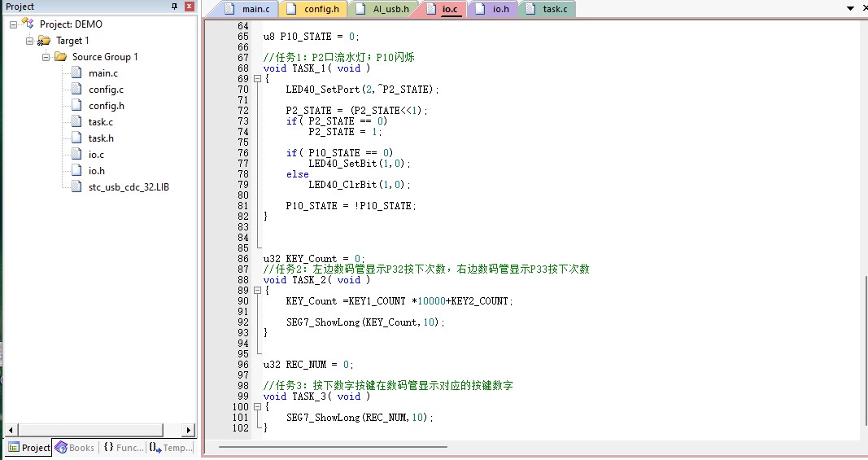Click the 'else' keyword on line 78
The height and width of the screenshot is (460, 868).
coord(297,174)
